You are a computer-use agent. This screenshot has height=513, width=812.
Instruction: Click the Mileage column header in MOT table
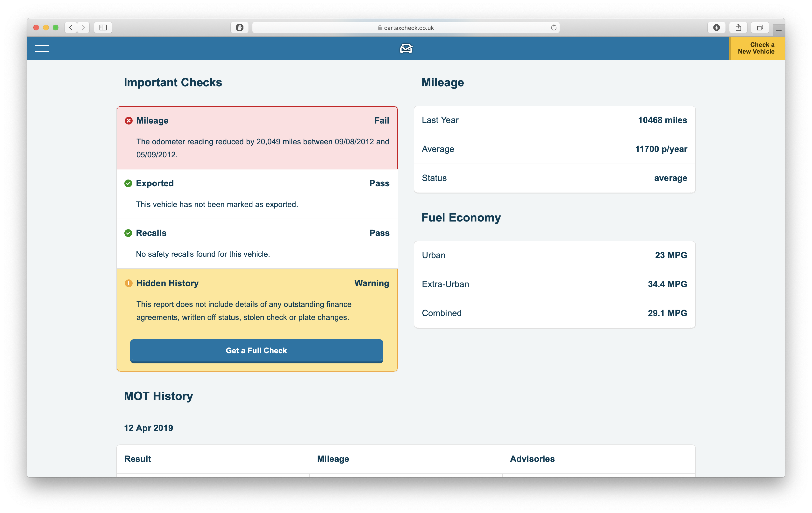point(333,459)
